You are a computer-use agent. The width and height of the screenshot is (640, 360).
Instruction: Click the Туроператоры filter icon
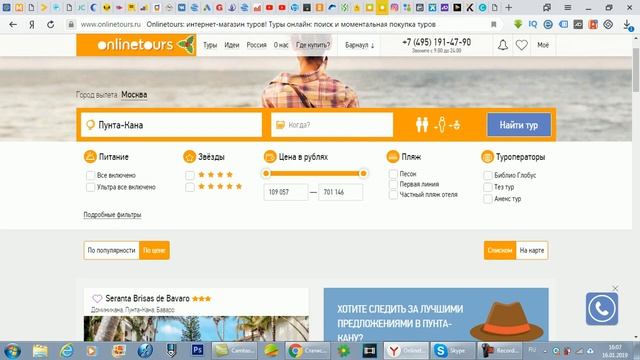pyautogui.click(x=487, y=157)
